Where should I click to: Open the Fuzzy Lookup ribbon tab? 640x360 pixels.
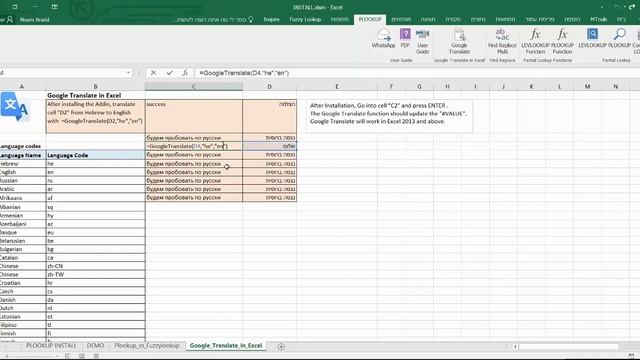tap(305, 19)
